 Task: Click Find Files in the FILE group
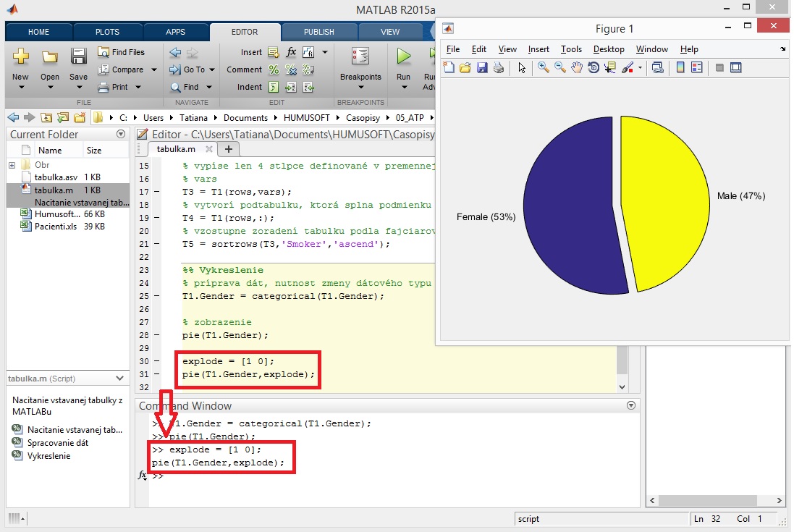[x=121, y=52]
